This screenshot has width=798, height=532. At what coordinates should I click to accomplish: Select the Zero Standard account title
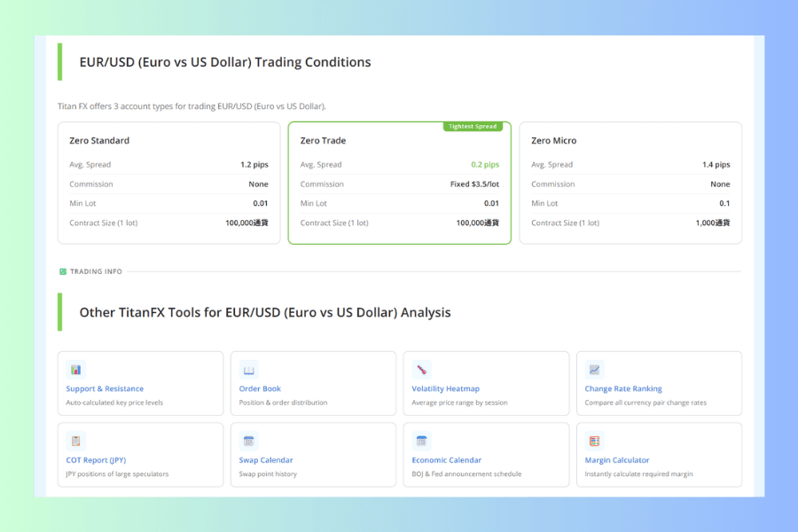coord(99,140)
